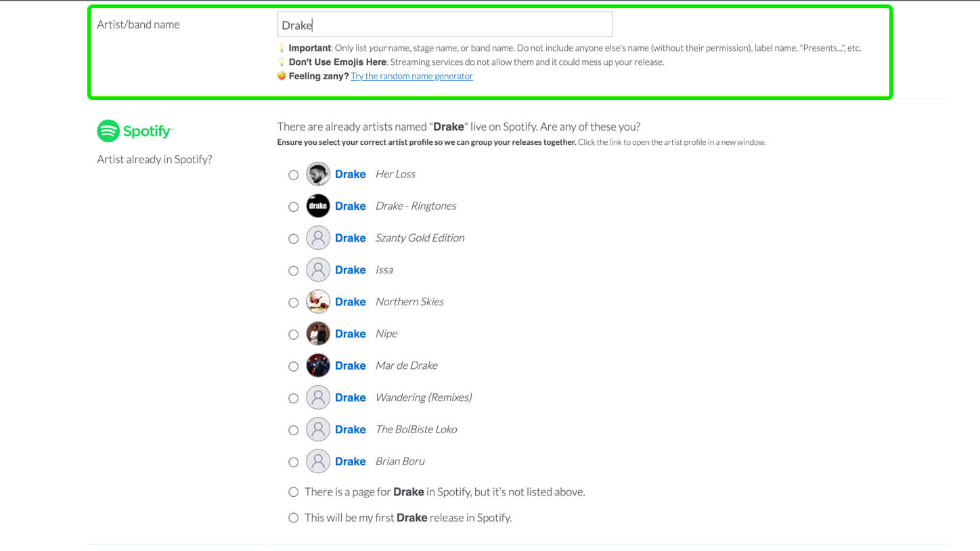Open Drake link next to The BolBiste Loko
Viewport: 980px width, 551px height.
tap(351, 429)
